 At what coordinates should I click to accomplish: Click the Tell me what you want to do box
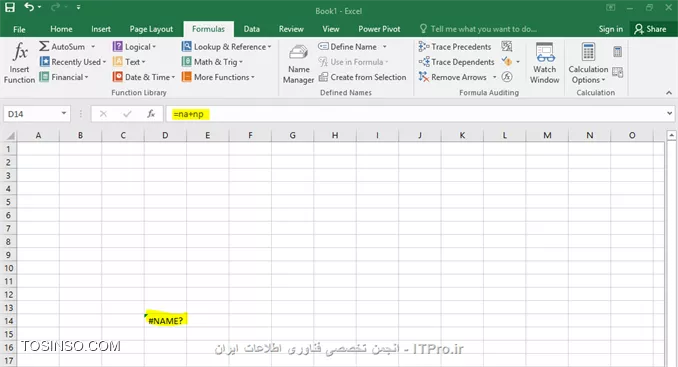point(478,29)
